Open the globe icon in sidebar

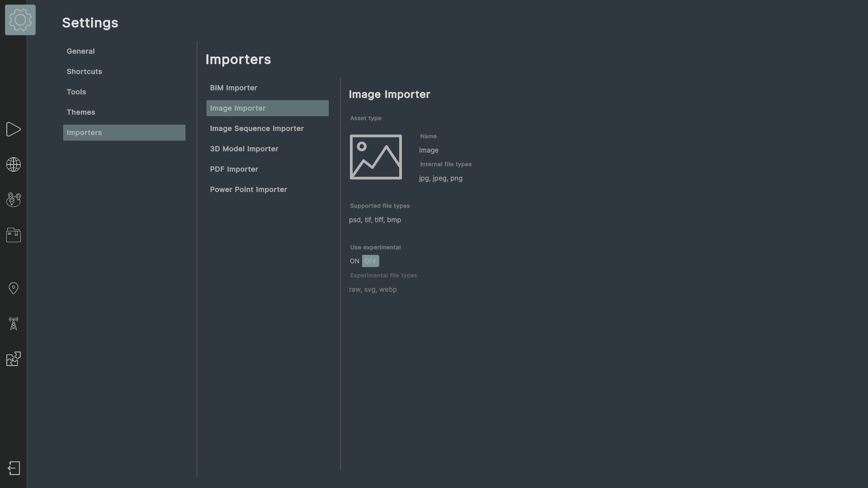click(x=14, y=164)
